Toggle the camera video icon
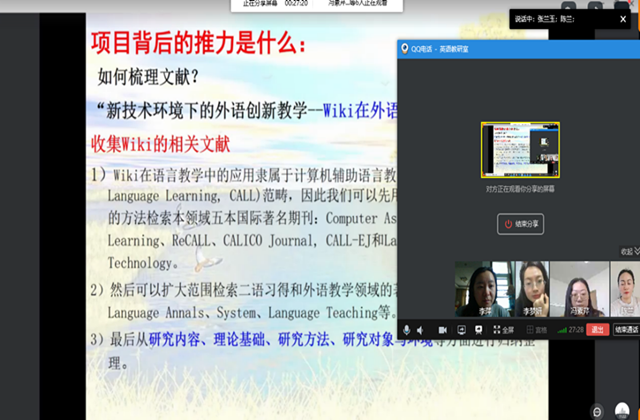The width and height of the screenshot is (640, 420). [443, 329]
